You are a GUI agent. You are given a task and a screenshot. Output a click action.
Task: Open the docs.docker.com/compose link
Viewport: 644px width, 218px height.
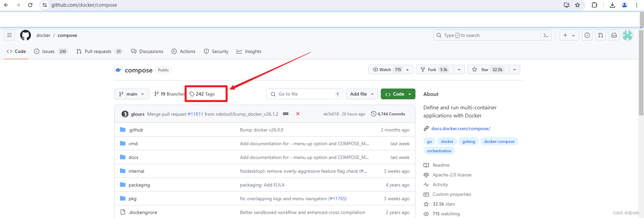tap(460, 128)
